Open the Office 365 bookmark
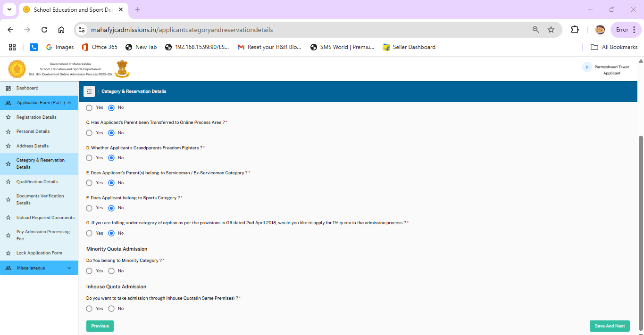644x335 pixels. coord(100,47)
